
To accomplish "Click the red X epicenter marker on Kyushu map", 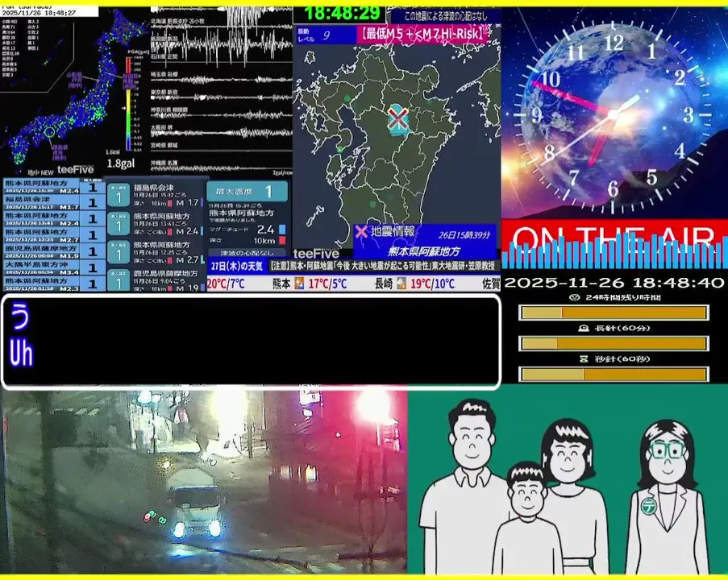I will [397, 118].
